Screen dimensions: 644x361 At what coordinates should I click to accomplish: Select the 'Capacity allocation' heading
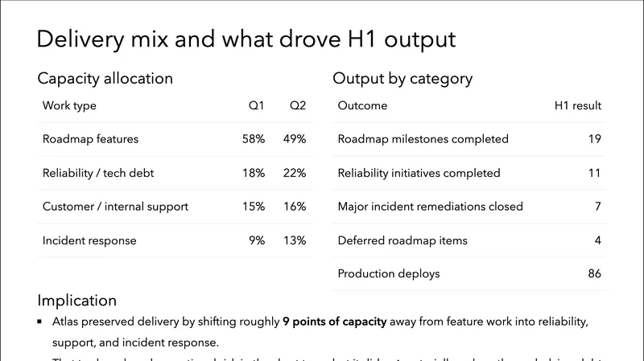pyautogui.click(x=105, y=79)
